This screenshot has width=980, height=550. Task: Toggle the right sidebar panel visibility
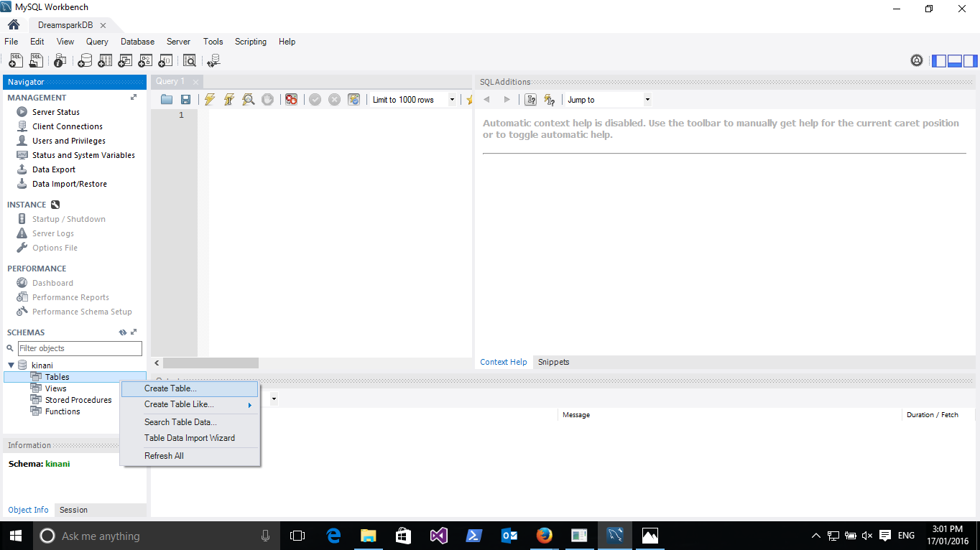pyautogui.click(x=971, y=61)
